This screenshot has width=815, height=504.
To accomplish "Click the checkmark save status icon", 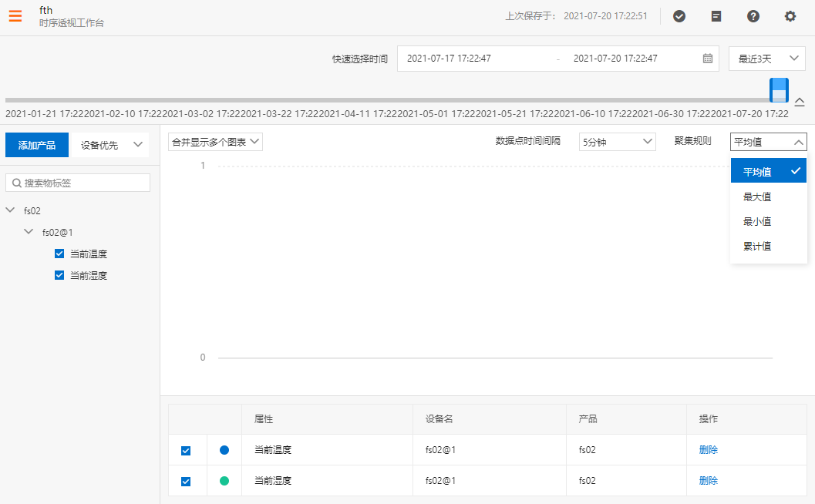I will tap(679, 16).
